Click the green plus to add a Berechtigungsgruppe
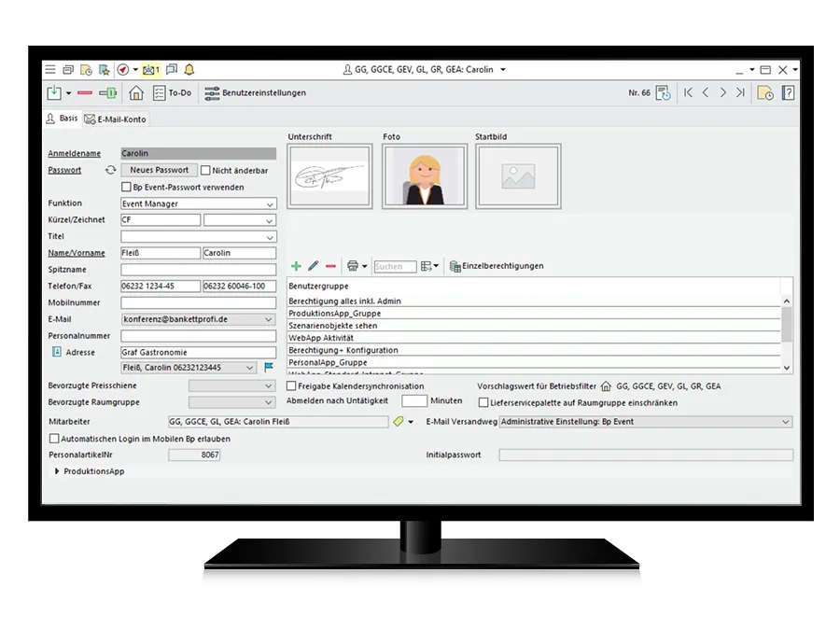 295,266
